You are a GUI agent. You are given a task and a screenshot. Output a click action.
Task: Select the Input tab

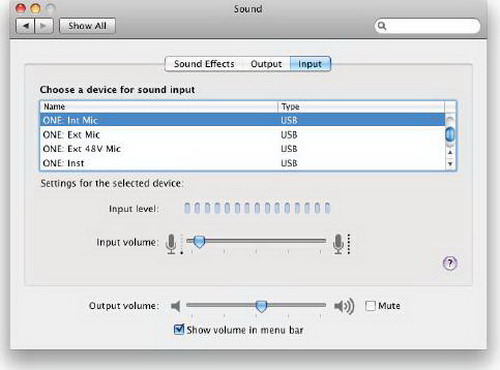[x=310, y=64]
